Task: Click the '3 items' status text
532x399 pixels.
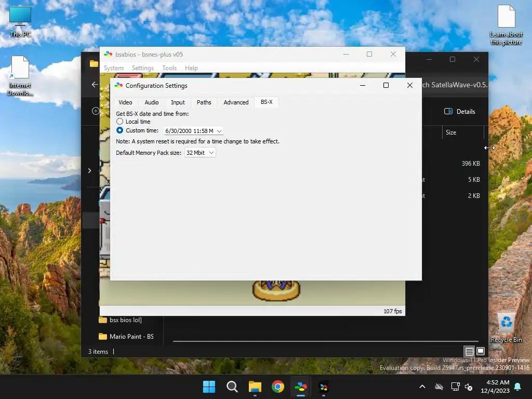Action: point(98,352)
